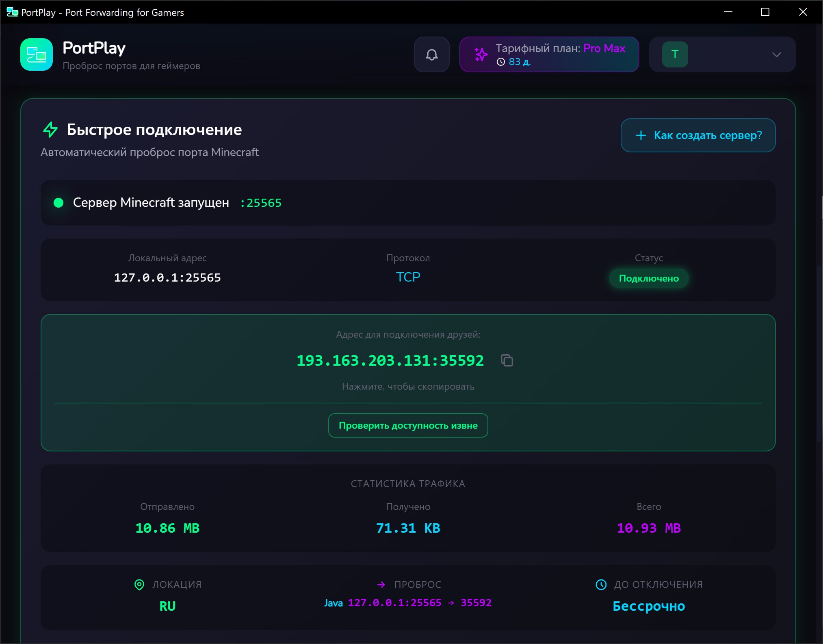
Task: Click the lightning bolt quick-connect icon
Action: (x=50, y=130)
